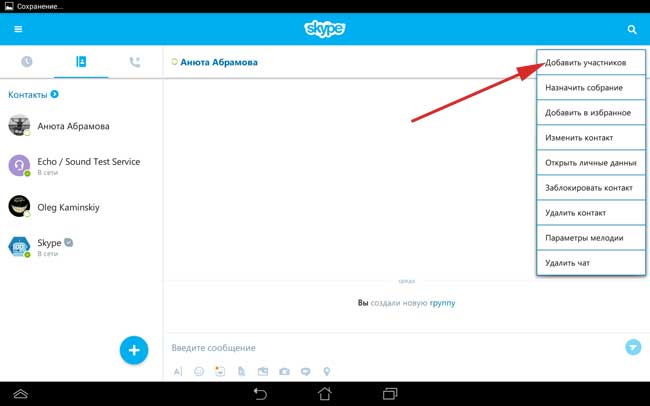Open the hamburger menu
The image size is (650, 406).
tap(18, 30)
